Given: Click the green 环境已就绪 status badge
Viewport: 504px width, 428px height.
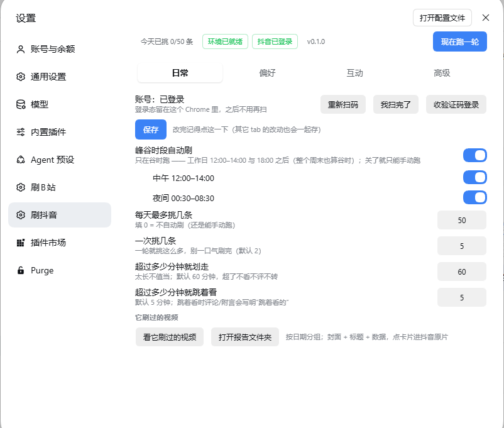Looking at the screenshot, I should (x=225, y=41).
